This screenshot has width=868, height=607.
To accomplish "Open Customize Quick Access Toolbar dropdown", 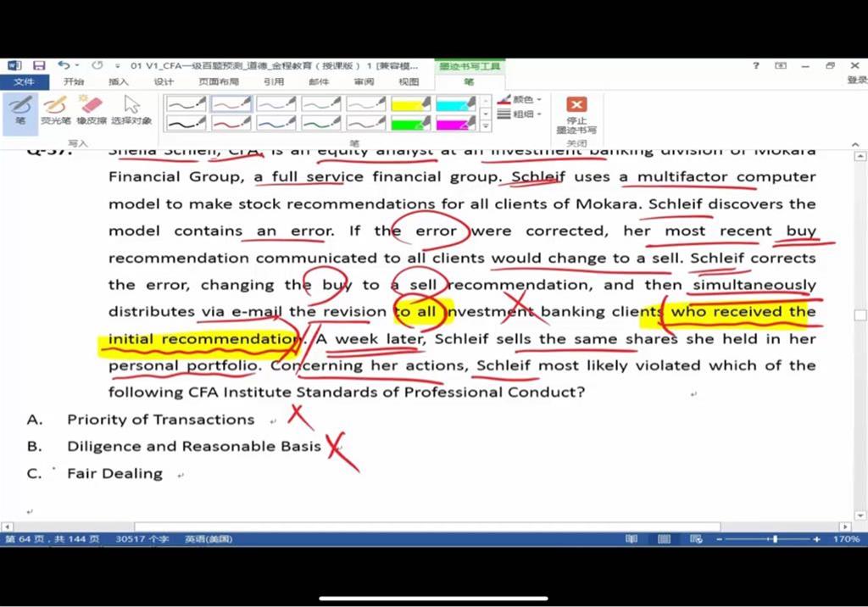I will click(117, 66).
